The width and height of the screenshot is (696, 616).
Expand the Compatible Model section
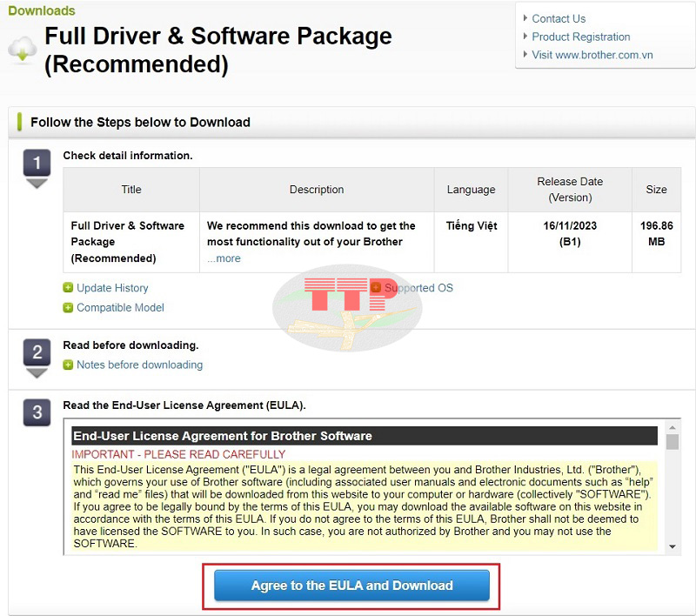click(x=120, y=307)
